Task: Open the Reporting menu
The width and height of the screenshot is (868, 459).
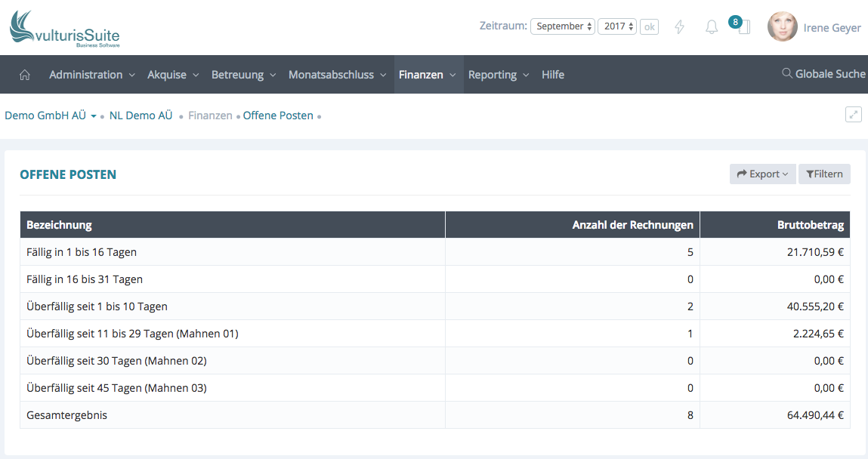Action: pyautogui.click(x=498, y=75)
